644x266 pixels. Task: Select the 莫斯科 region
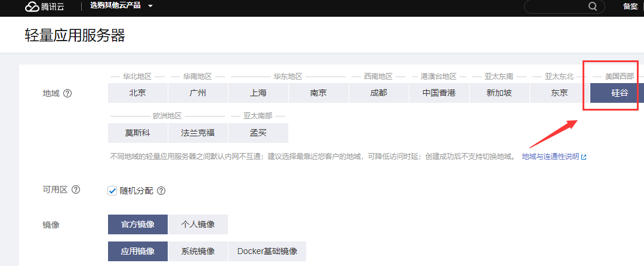138,133
